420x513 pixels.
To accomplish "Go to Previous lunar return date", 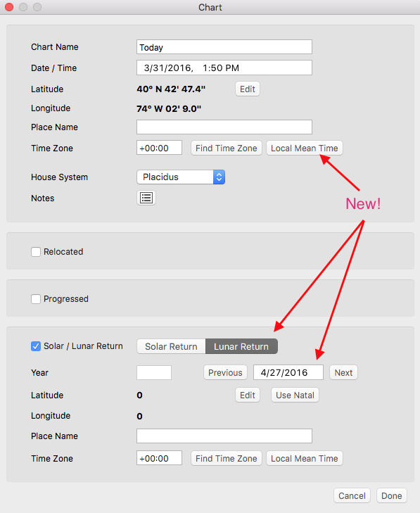I will pyautogui.click(x=225, y=373).
